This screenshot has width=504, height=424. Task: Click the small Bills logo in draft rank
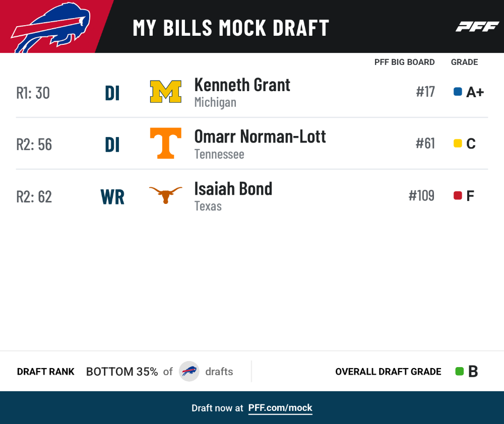pyautogui.click(x=189, y=371)
